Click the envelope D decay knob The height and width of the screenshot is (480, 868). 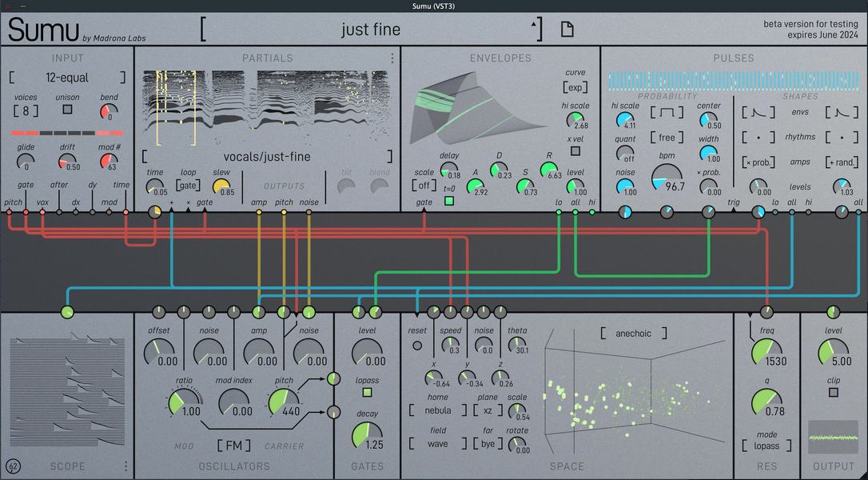pyautogui.click(x=499, y=170)
